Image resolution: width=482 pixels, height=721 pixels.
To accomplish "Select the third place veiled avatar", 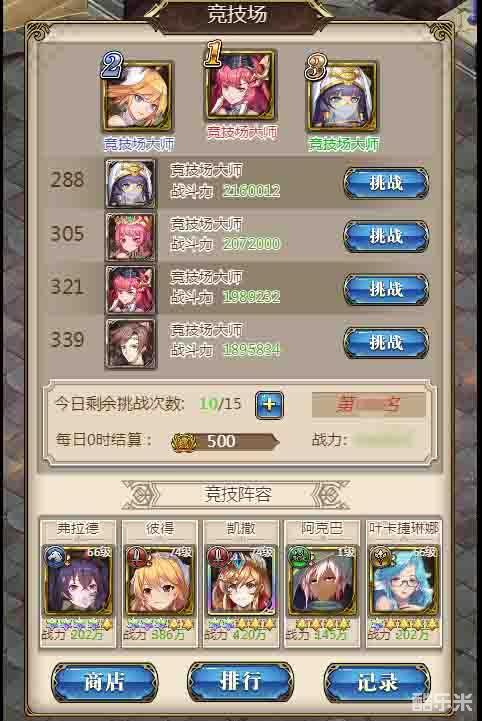I will click(x=342, y=97).
